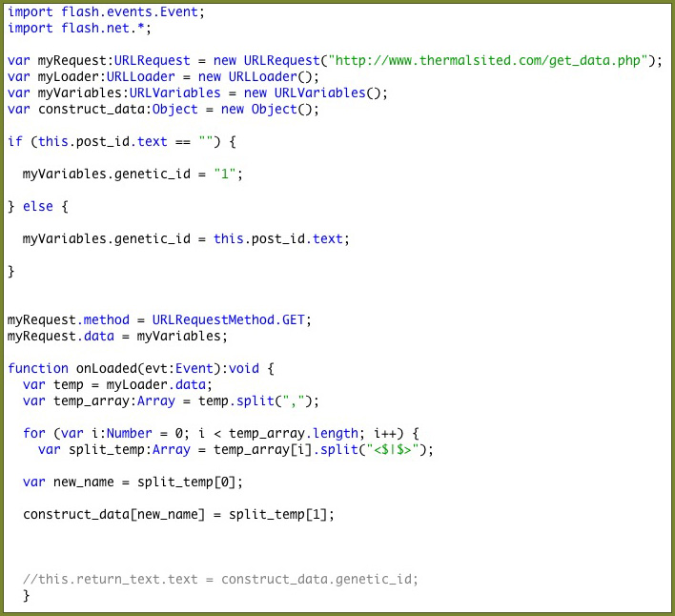
Task: Click the 'if' keyword
Action: (x=14, y=141)
